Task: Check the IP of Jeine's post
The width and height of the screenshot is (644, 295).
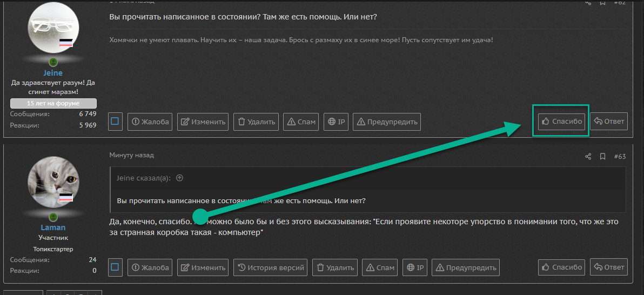Action: 336,122
